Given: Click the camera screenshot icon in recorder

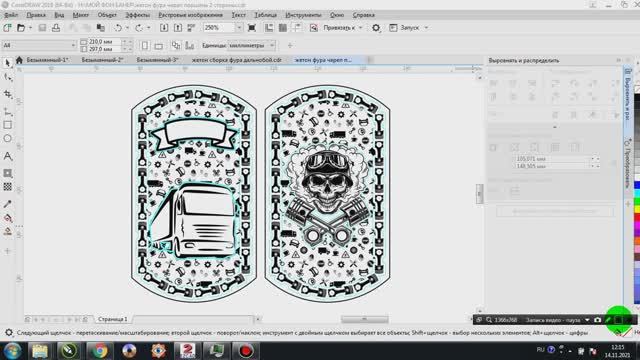Looking at the screenshot, I should pyautogui.click(x=598, y=320).
